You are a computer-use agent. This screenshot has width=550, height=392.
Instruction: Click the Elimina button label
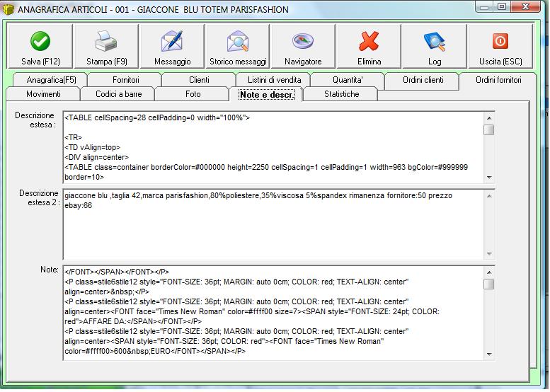(369, 62)
